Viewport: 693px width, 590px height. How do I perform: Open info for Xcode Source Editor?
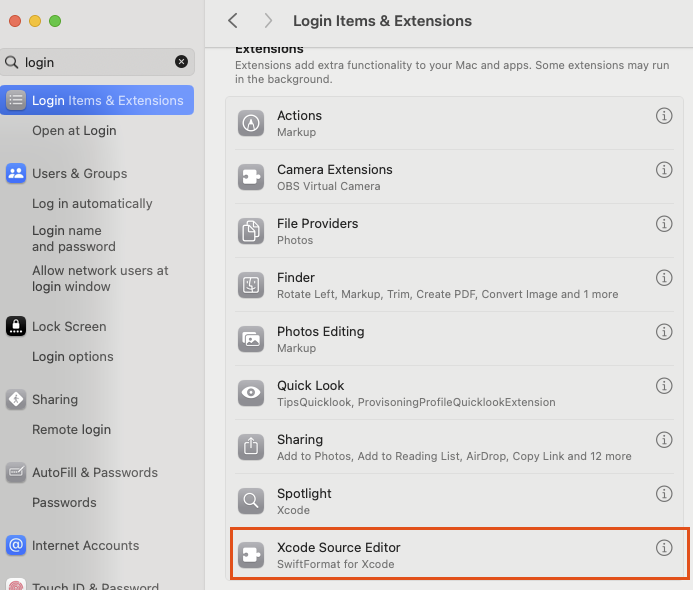coord(663,547)
